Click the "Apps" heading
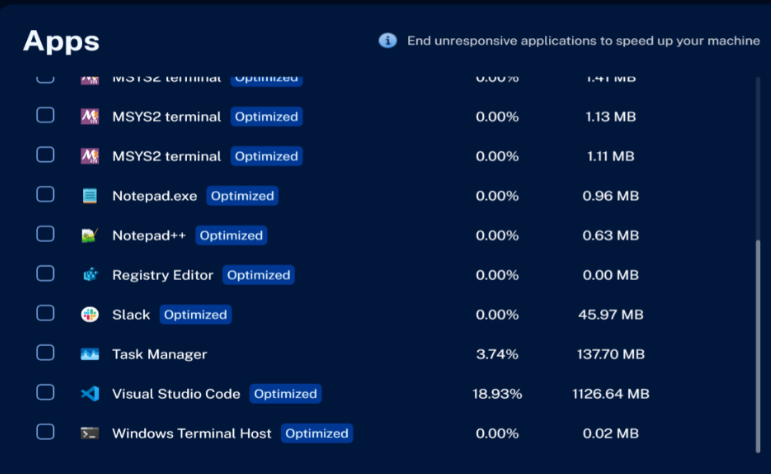The height and width of the screenshot is (474, 771). [61, 41]
